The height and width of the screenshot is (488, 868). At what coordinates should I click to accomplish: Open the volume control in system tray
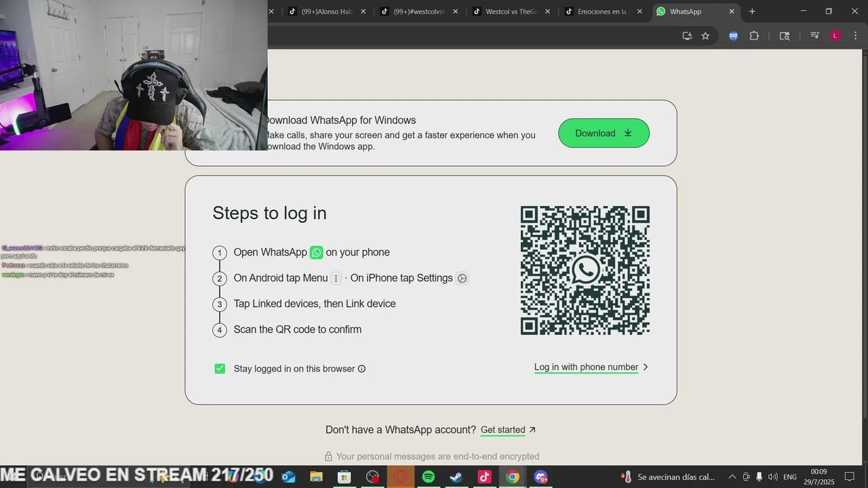[x=773, y=477]
